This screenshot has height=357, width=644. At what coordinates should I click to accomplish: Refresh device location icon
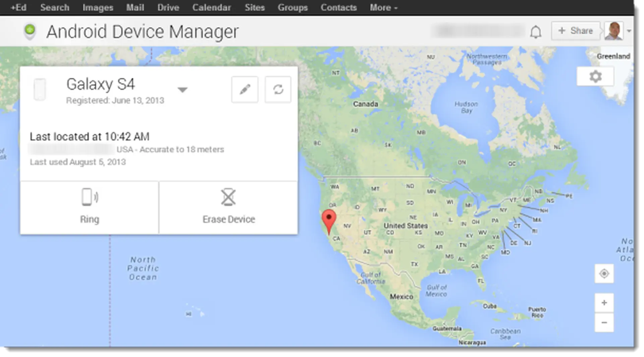click(x=278, y=89)
